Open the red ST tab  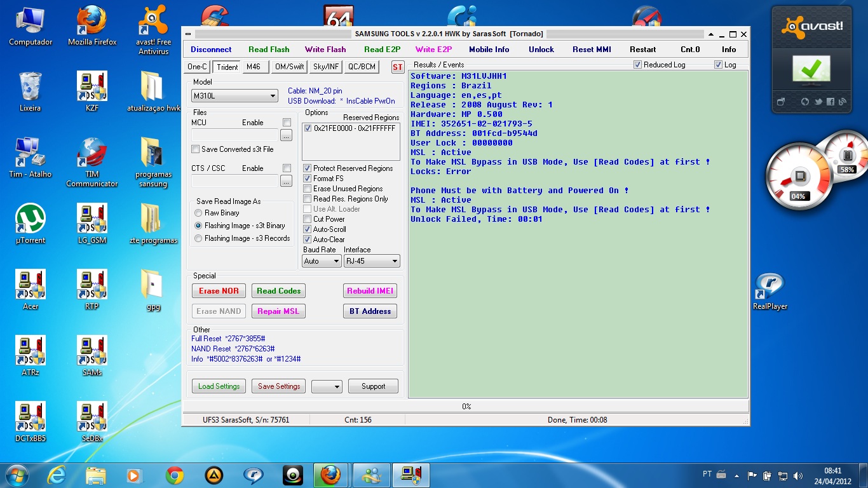pyautogui.click(x=398, y=67)
